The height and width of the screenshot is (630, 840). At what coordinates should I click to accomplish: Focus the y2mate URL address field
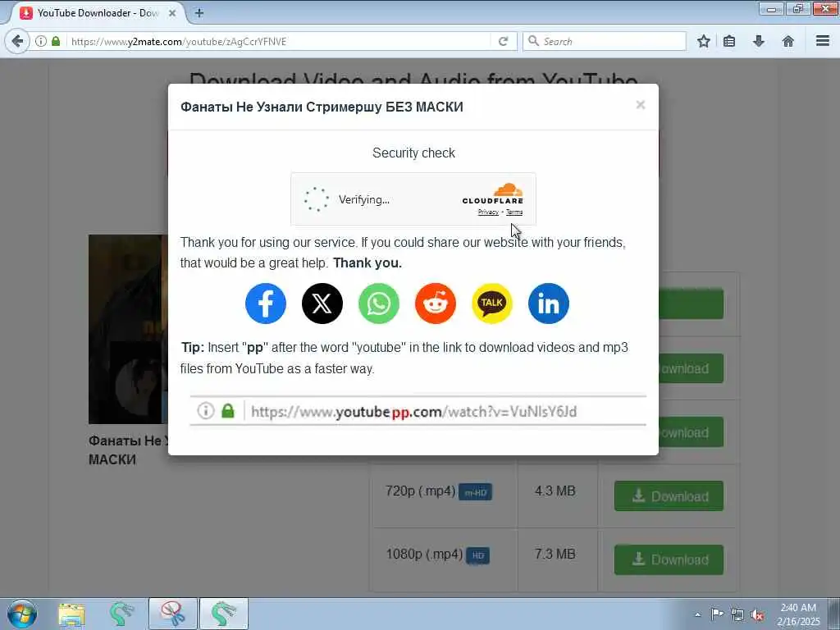(x=279, y=41)
